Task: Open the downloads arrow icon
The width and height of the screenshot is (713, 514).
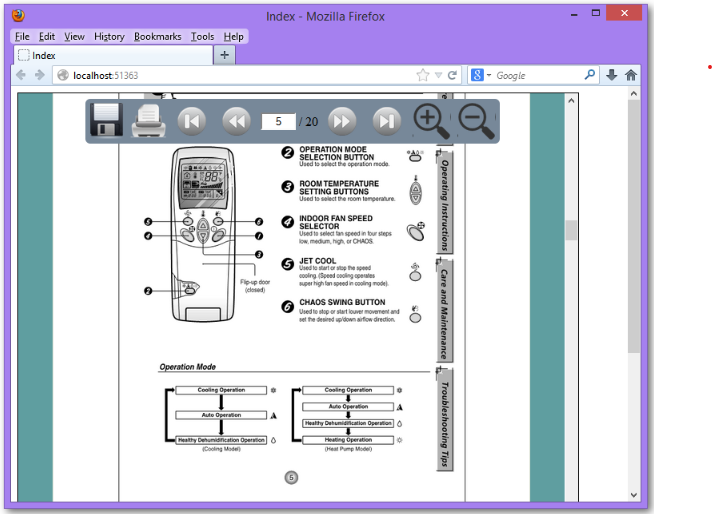Action: [x=612, y=75]
